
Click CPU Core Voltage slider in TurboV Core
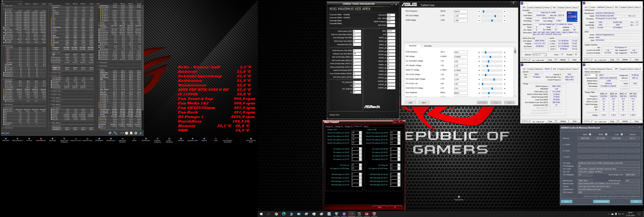tap(492, 16)
